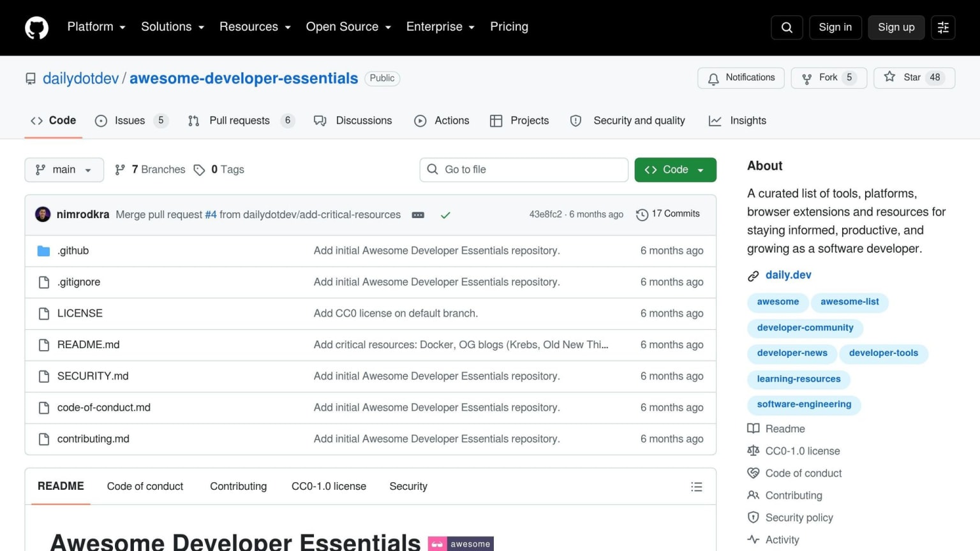Open the daily.dev website link
Screen dimensions: 980x551
pos(789,275)
